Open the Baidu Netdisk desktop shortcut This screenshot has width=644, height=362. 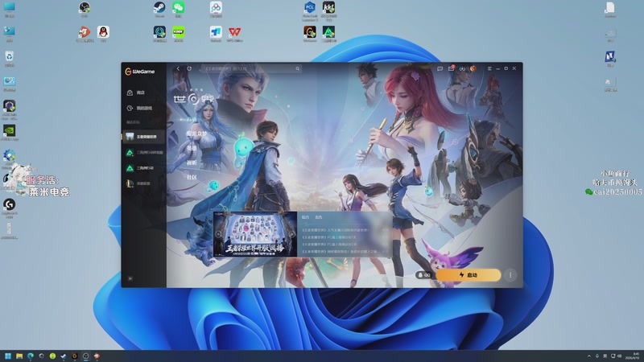point(216,8)
